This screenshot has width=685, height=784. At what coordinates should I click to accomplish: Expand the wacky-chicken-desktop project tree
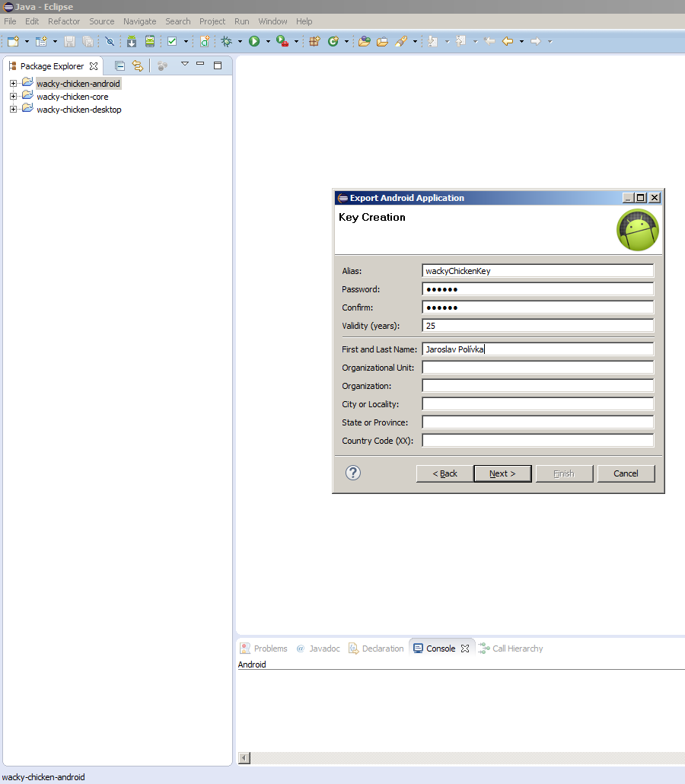pyautogui.click(x=13, y=110)
